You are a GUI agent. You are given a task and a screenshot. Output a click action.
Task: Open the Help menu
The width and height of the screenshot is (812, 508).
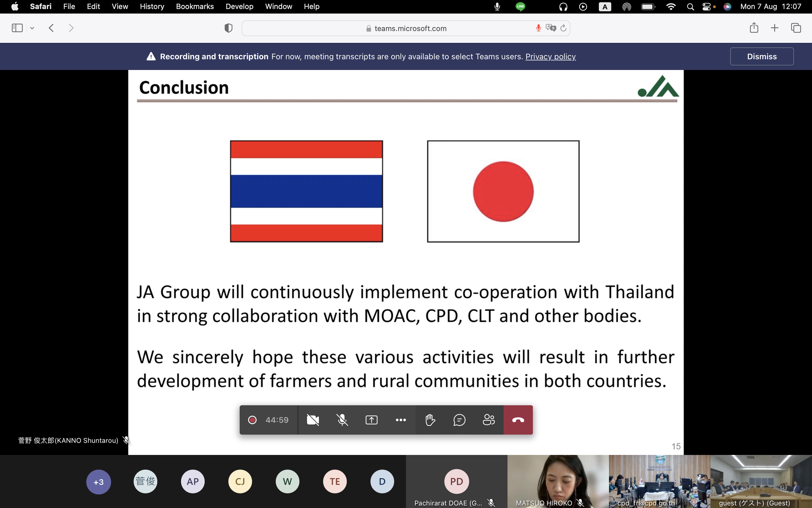(x=312, y=6)
